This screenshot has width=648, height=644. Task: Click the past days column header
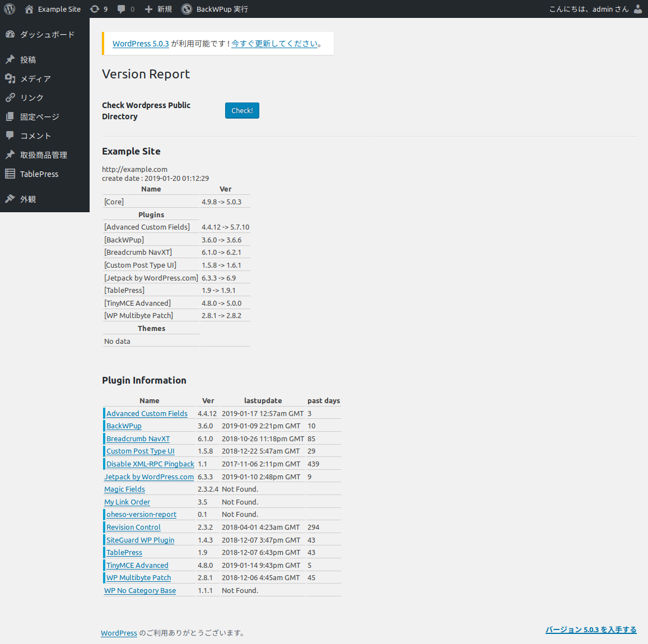point(324,400)
